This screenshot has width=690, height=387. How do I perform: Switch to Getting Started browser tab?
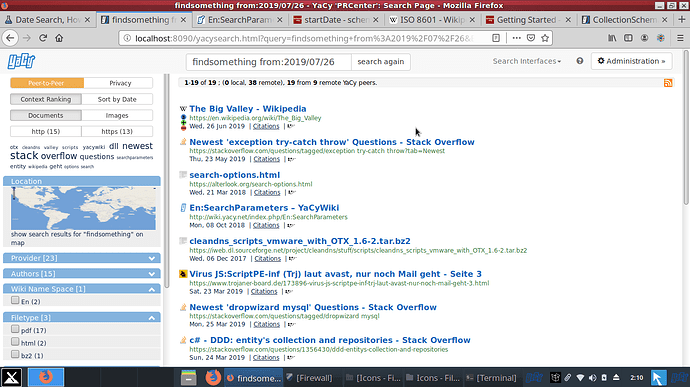coord(529,20)
